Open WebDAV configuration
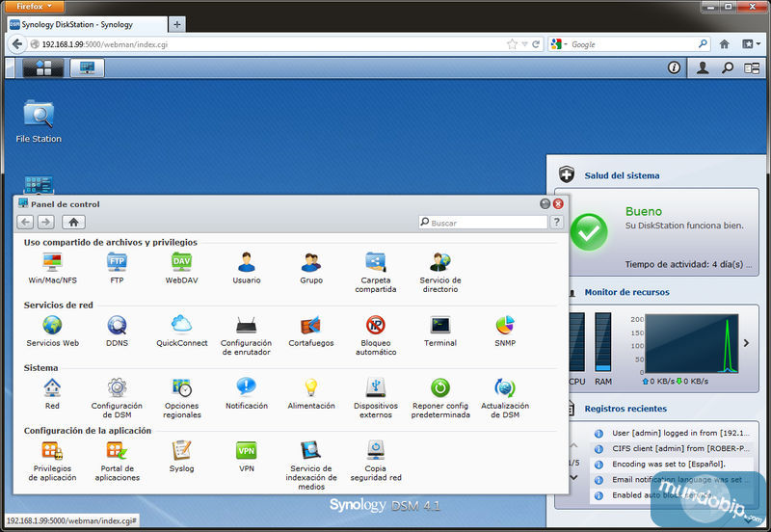 coord(181,268)
